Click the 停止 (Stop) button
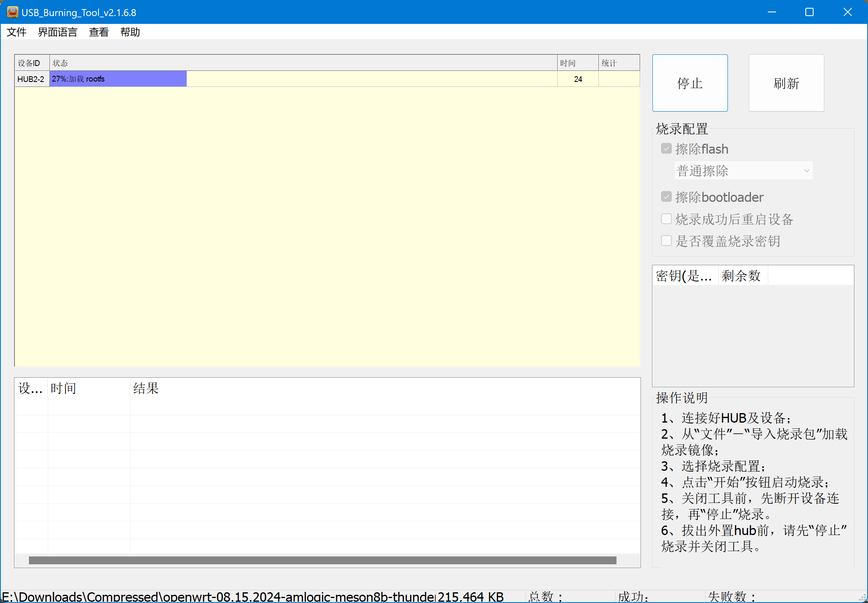868x603 pixels. (x=690, y=83)
